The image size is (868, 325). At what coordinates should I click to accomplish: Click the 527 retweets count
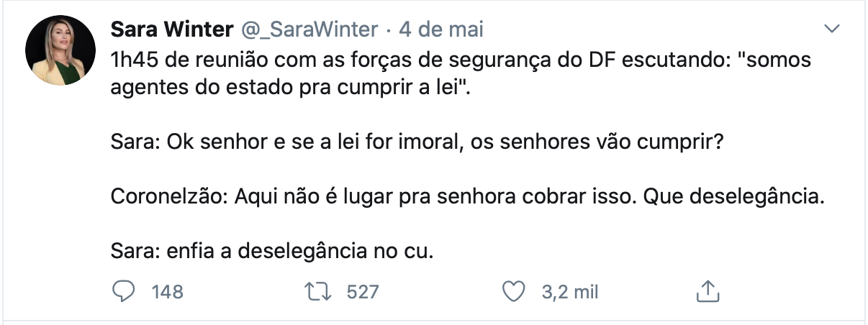[363, 292]
